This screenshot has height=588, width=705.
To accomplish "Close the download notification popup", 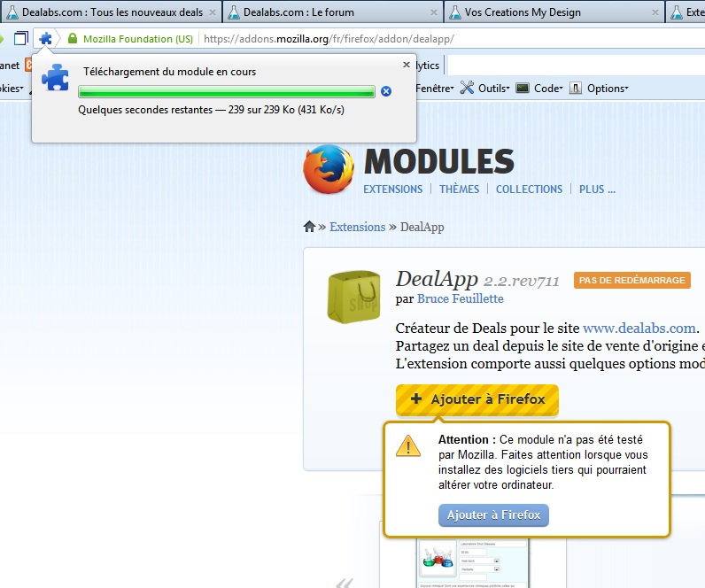I will pos(407,65).
